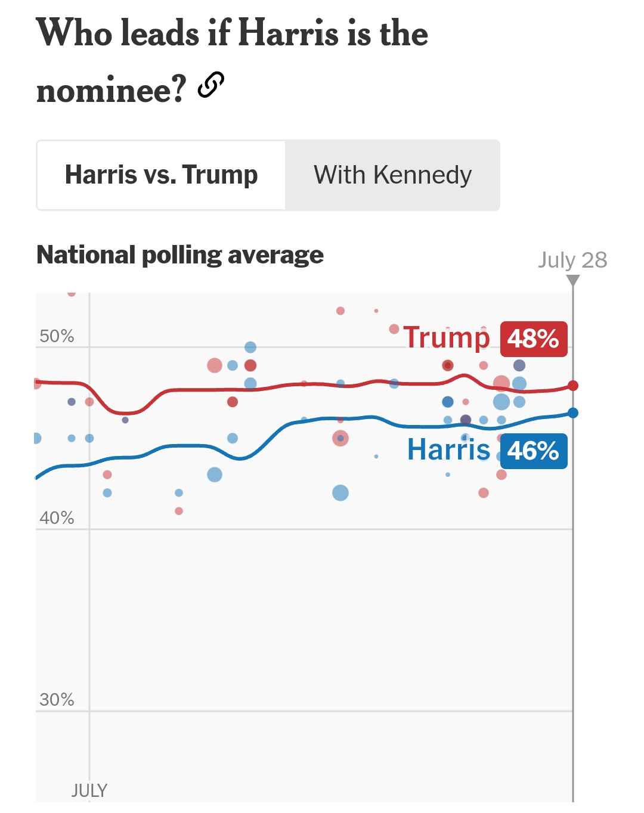Click the blue Harris line label
The image size is (644, 813).
coord(448,449)
